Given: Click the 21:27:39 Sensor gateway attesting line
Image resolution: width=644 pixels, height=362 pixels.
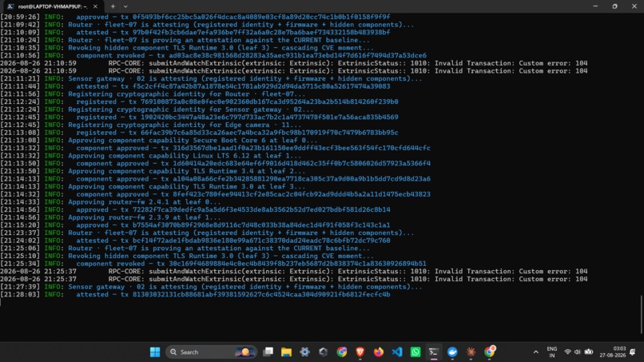Looking at the screenshot, I should pyautogui.click(x=211, y=287).
